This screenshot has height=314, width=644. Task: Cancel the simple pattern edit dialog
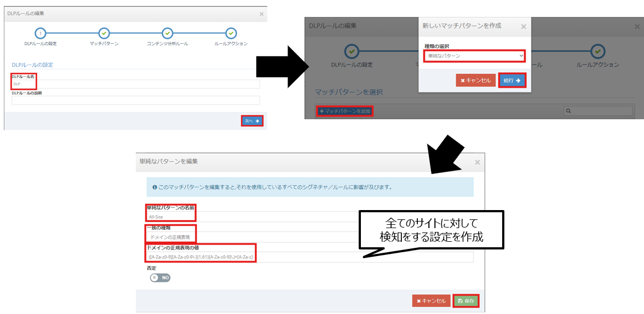coord(432,301)
